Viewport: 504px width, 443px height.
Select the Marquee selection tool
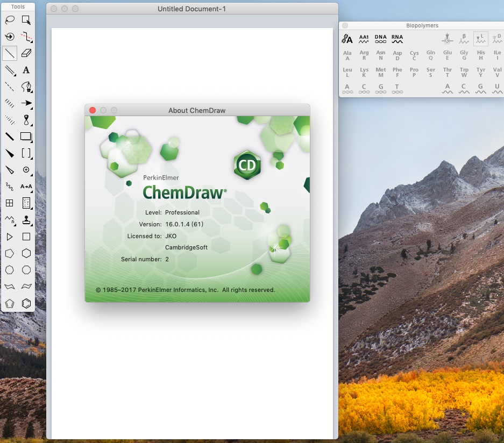coord(26,20)
